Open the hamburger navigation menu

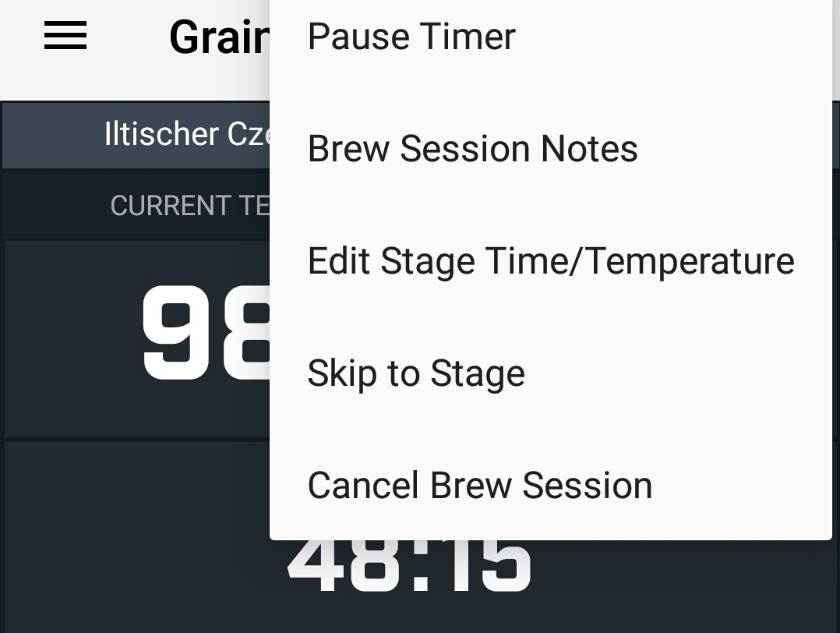[x=65, y=36]
